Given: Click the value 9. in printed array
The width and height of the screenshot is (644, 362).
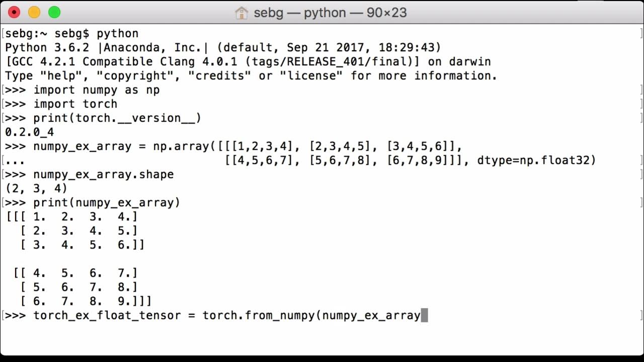Looking at the screenshot, I should [x=124, y=301].
